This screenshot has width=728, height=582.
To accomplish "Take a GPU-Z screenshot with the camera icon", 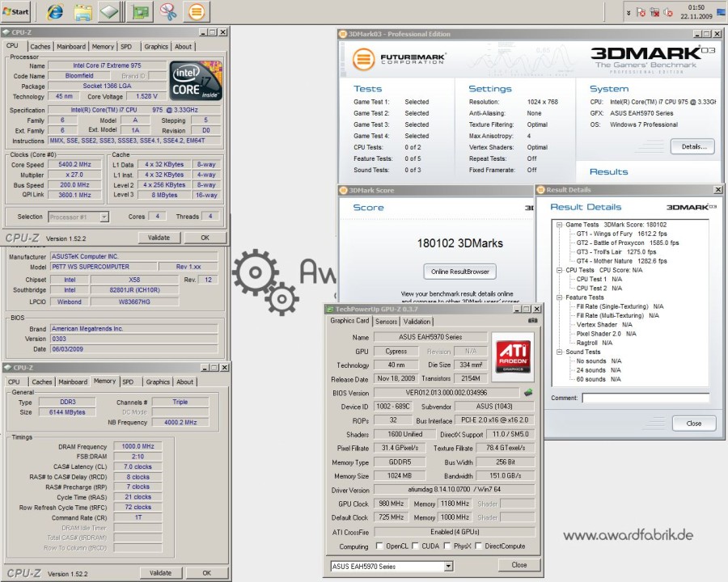I will [532, 321].
